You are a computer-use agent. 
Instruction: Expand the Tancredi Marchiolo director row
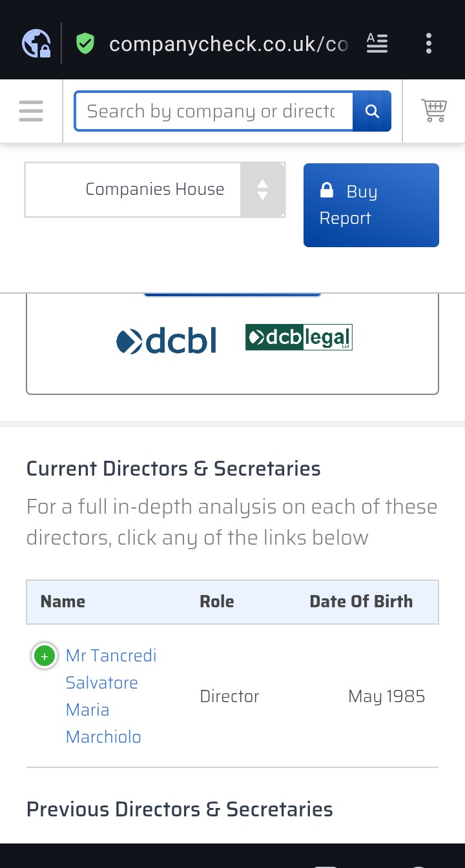pyautogui.click(x=44, y=656)
